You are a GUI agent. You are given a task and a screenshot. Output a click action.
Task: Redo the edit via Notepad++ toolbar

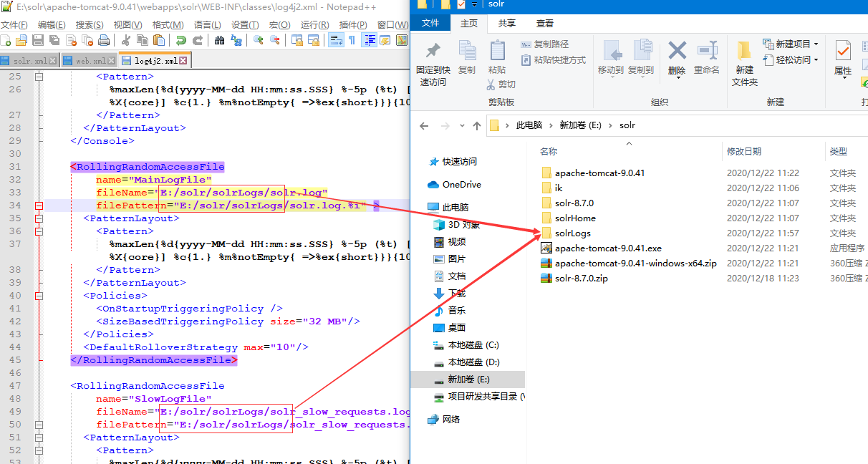(x=198, y=40)
